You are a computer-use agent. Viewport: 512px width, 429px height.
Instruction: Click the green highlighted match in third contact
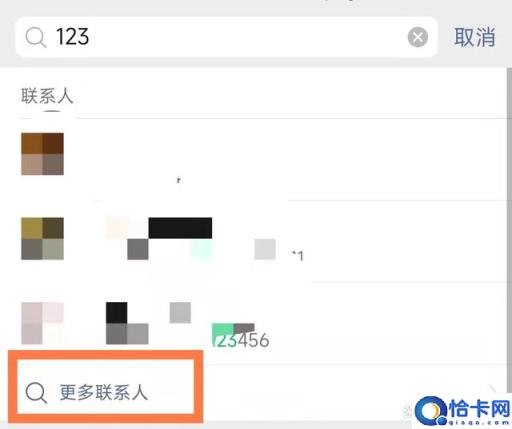pos(223,334)
